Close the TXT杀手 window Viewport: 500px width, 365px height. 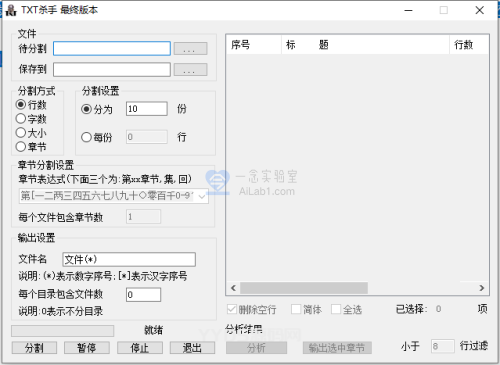pos(480,10)
